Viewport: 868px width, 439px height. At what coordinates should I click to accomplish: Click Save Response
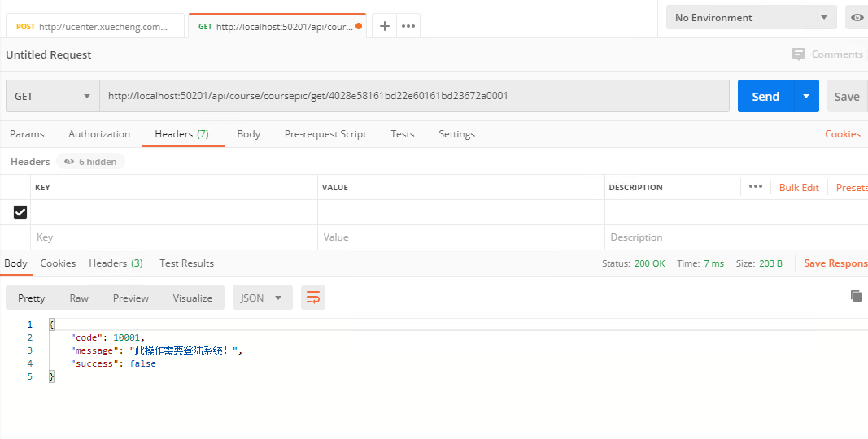point(835,263)
